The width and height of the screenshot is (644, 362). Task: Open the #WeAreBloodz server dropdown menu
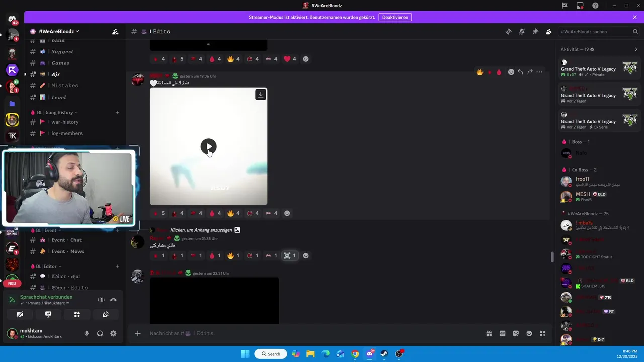click(59, 31)
